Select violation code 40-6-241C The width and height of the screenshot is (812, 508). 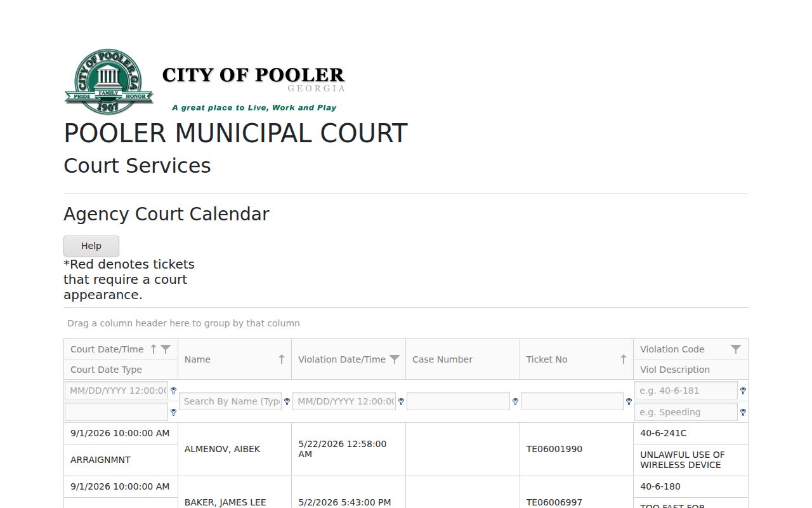coord(664,433)
